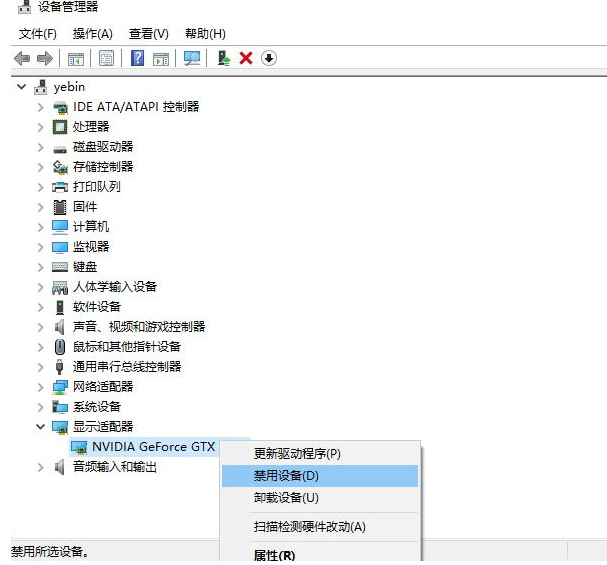Click the Back arrow toolbar icon

tap(22, 58)
